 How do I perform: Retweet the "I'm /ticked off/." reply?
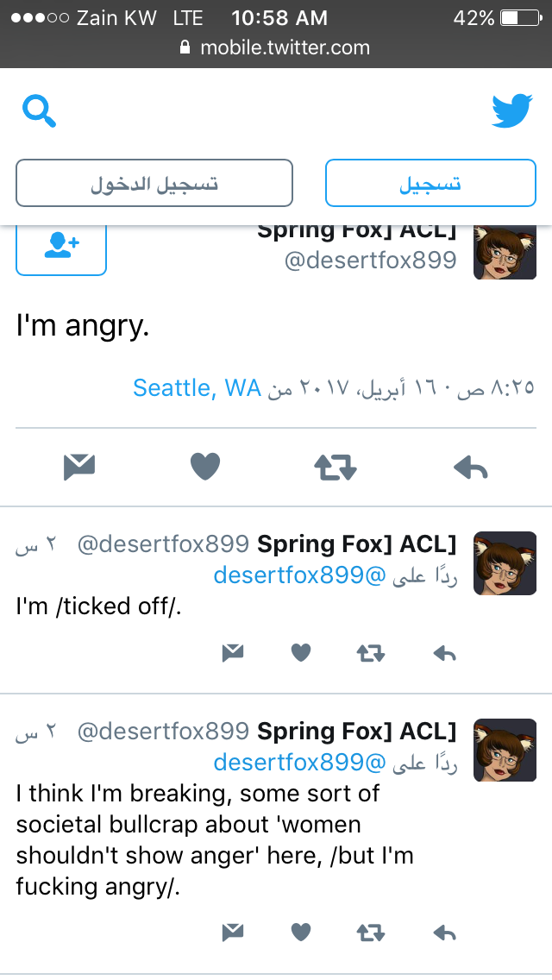tap(371, 654)
